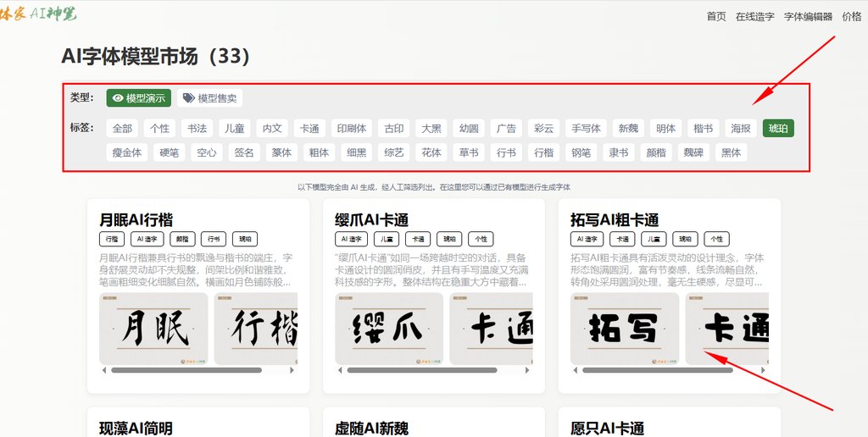868x437 pixels.
Task: Click right arrow of 缨爪AI卡通 preview strip
Action: pyautogui.click(x=528, y=370)
